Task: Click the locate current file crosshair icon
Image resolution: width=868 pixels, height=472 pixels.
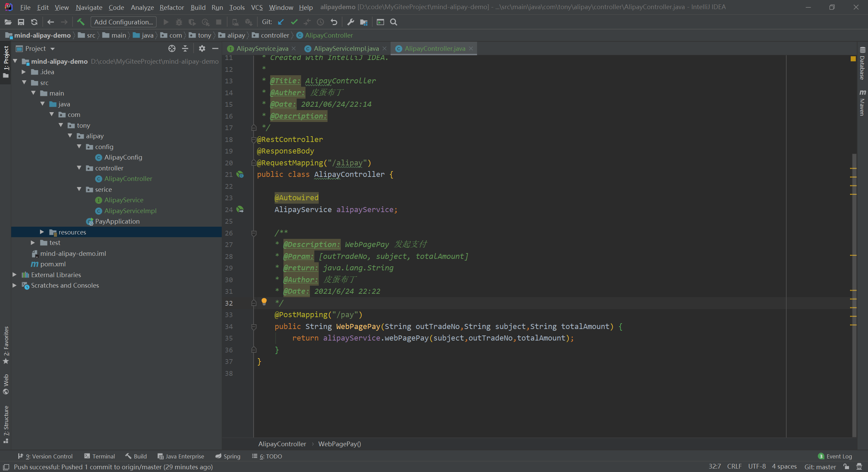Action: click(172, 48)
